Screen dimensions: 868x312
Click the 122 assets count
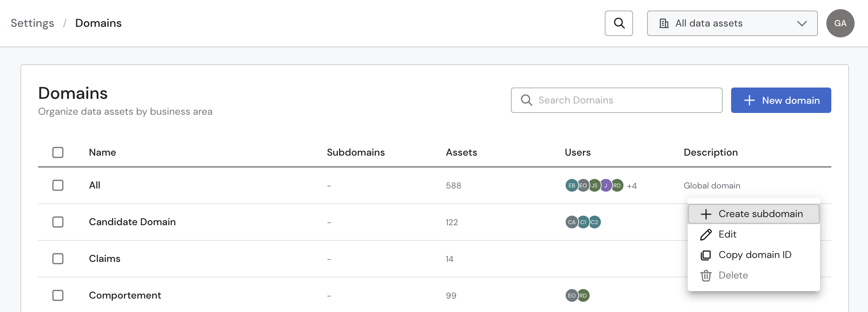(x=452, y=222)
